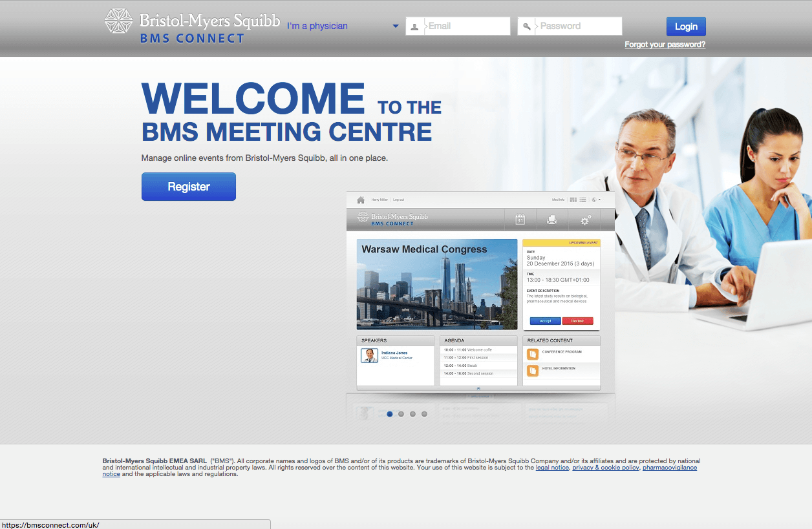Click the list view icon in the preview
Image resolution: width=812 pixels, height=529 pixels.
coord(582,200)
